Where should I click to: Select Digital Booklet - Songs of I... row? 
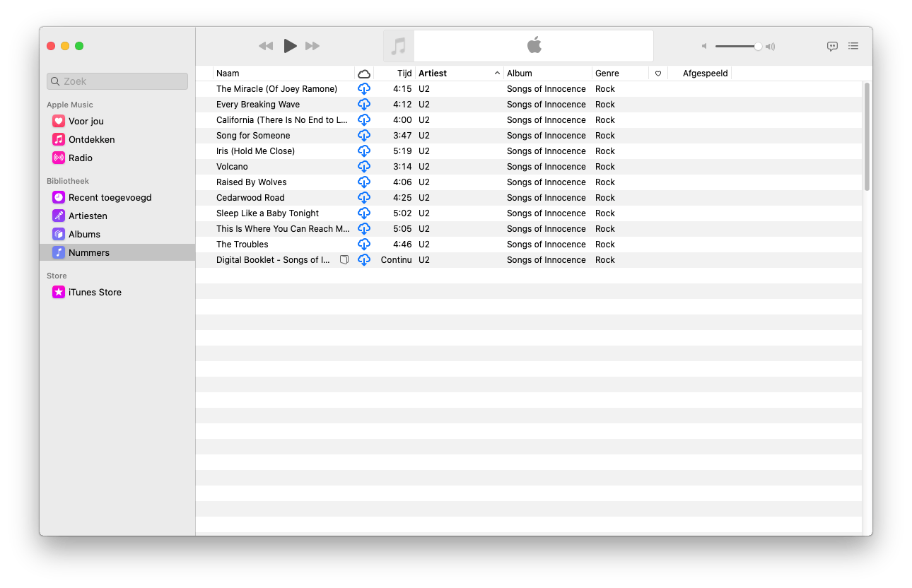(529, 260)
